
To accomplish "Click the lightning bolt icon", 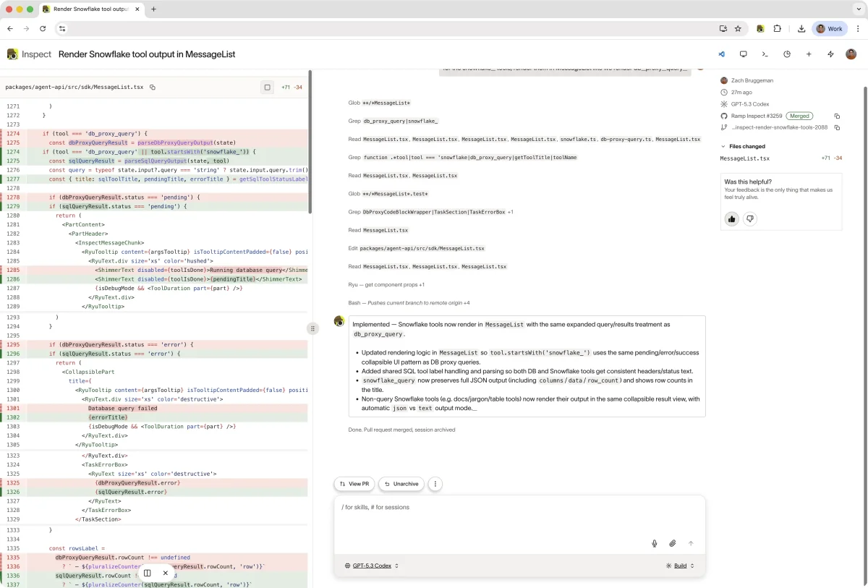I will point(830,54).
